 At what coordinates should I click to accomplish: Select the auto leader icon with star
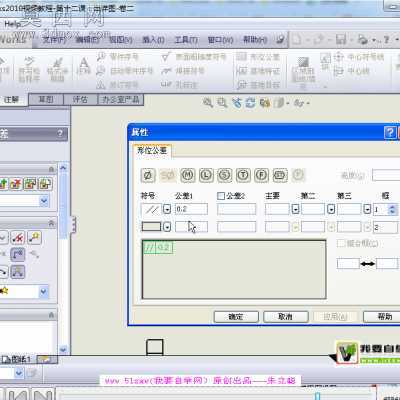[35, 238]
